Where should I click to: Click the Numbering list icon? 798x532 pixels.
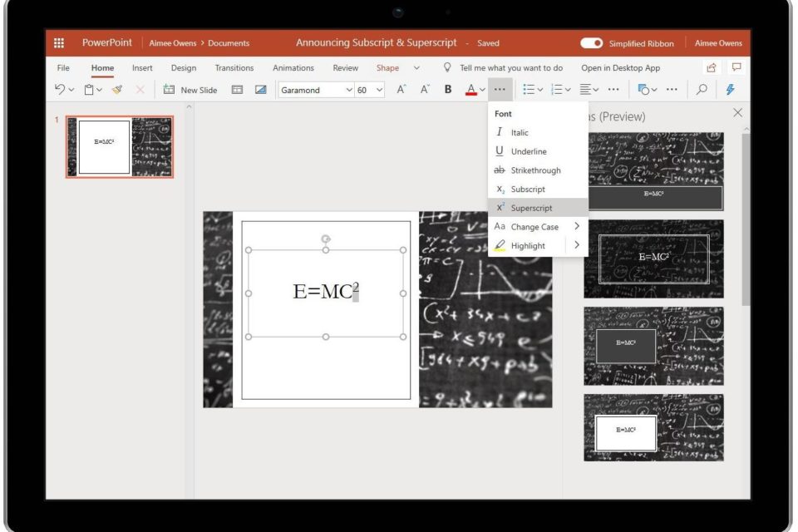557,90
